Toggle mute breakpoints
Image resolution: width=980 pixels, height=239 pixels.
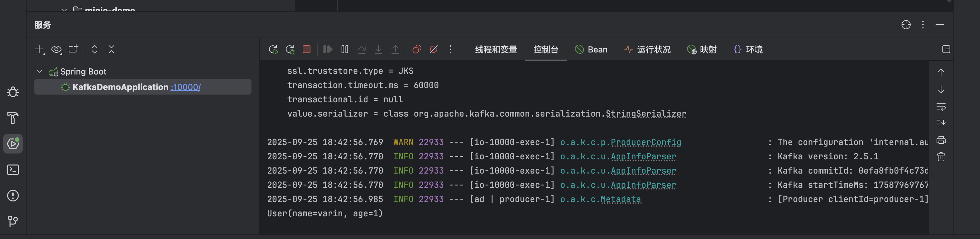(x=434, y=50)
